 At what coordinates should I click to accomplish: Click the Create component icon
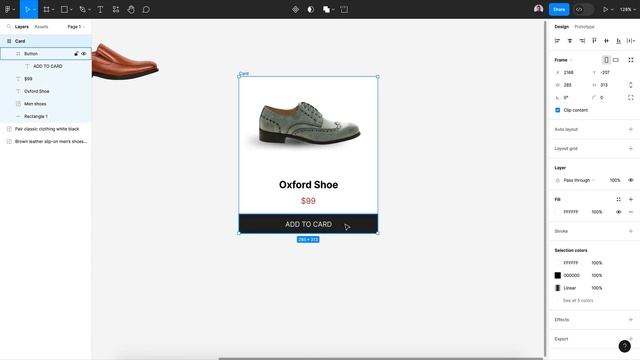[295, 9]
